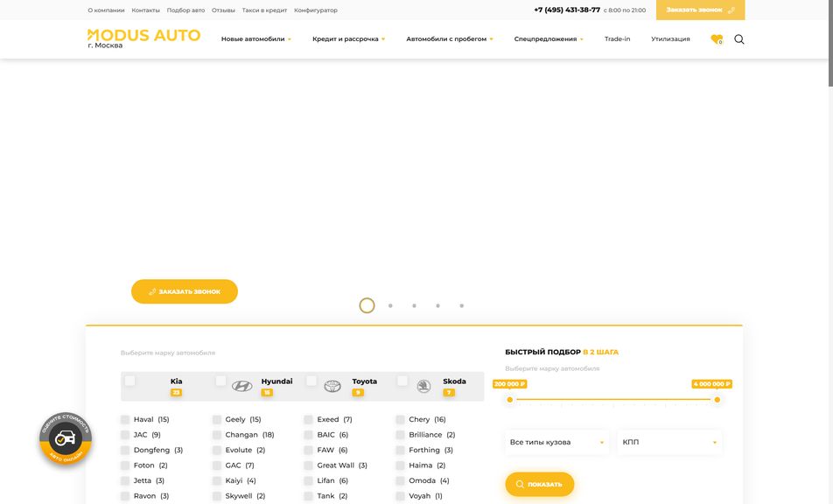Go to the fifth banner slide dot
Image resolution: width=833 pixels, height=504 pixels.
click(x=462, y=306)
